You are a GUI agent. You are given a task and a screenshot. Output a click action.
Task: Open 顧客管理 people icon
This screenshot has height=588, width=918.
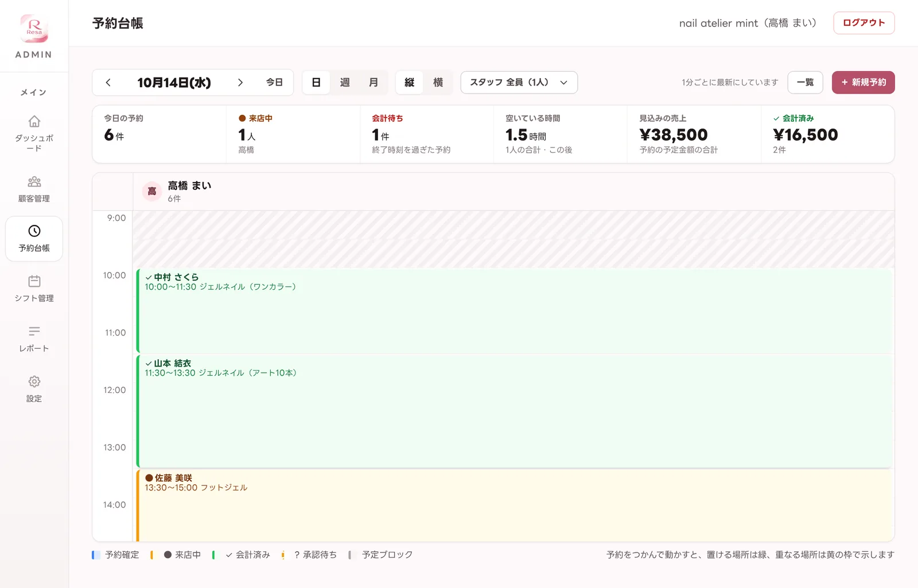click(x=34, y=182)
